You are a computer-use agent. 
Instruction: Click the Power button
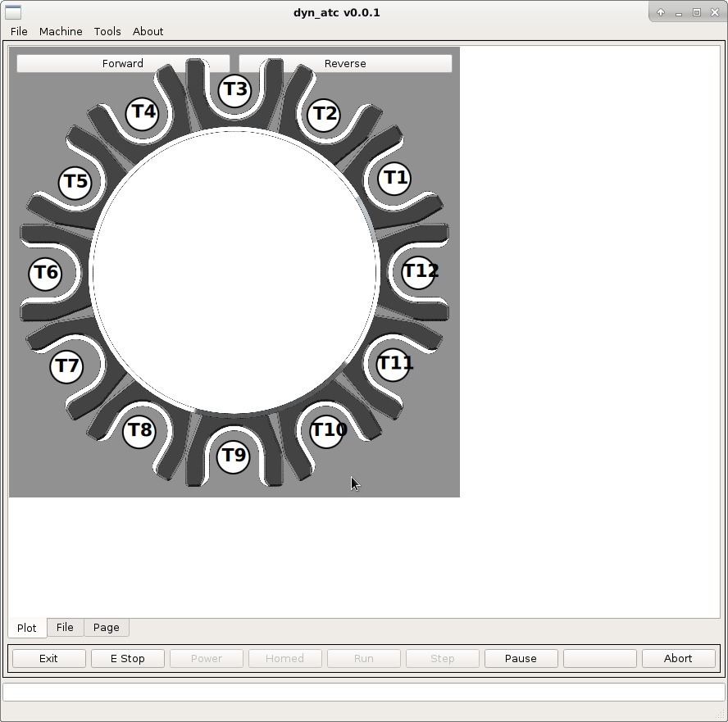[x=207, y=658]
